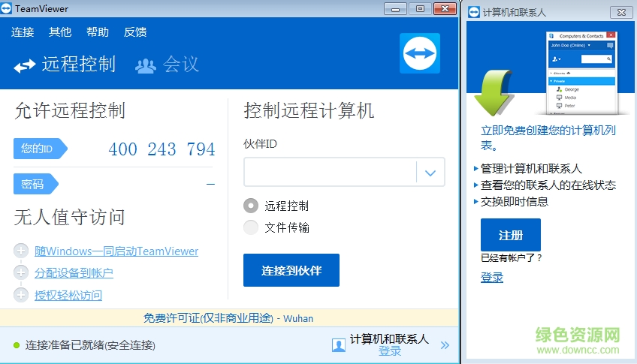637x364 pixels.
Task: Click 连接到伙伴 button
Action: pos(291,270)
